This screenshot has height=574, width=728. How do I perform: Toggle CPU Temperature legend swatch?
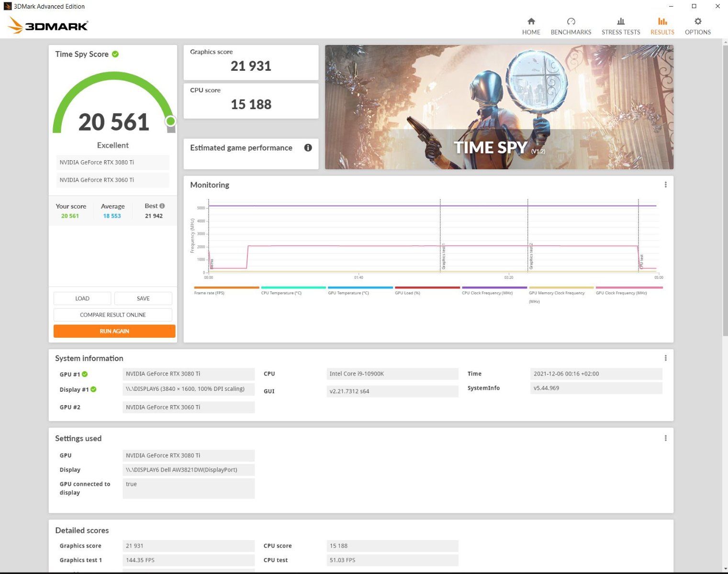coord(293,287)
